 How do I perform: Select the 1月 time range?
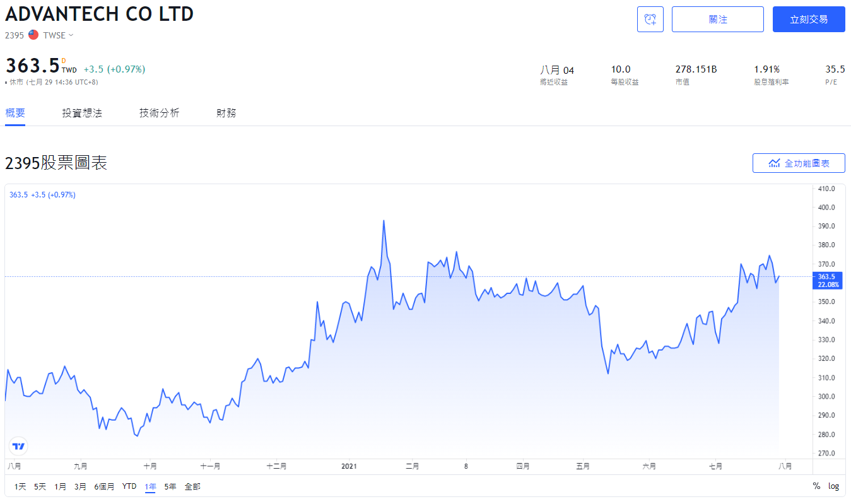tap(61, 486)
